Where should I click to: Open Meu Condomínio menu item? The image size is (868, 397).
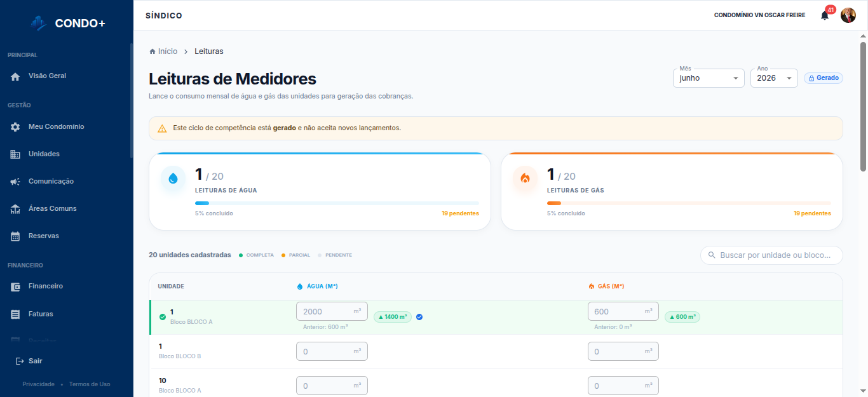[67, 127]
